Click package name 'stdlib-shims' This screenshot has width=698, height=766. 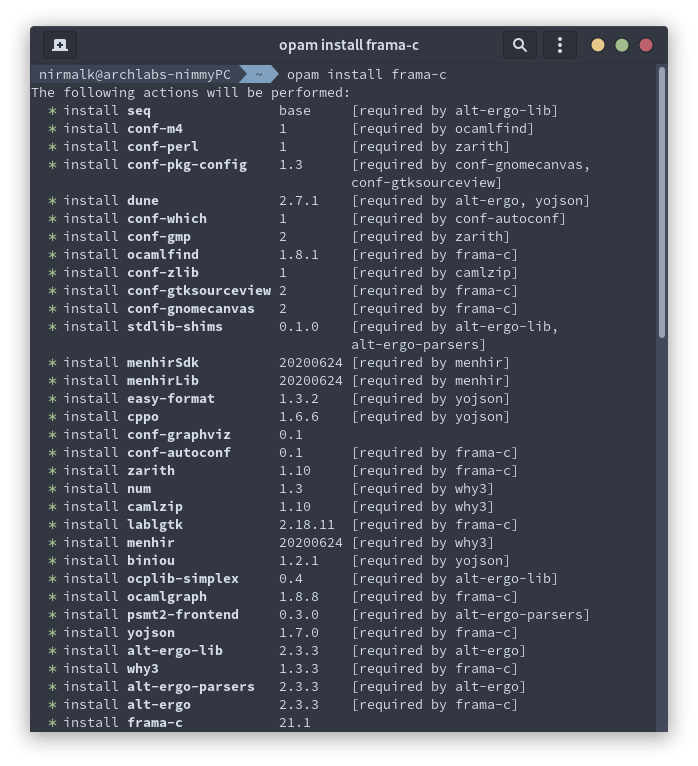click(x=175, y=327)
